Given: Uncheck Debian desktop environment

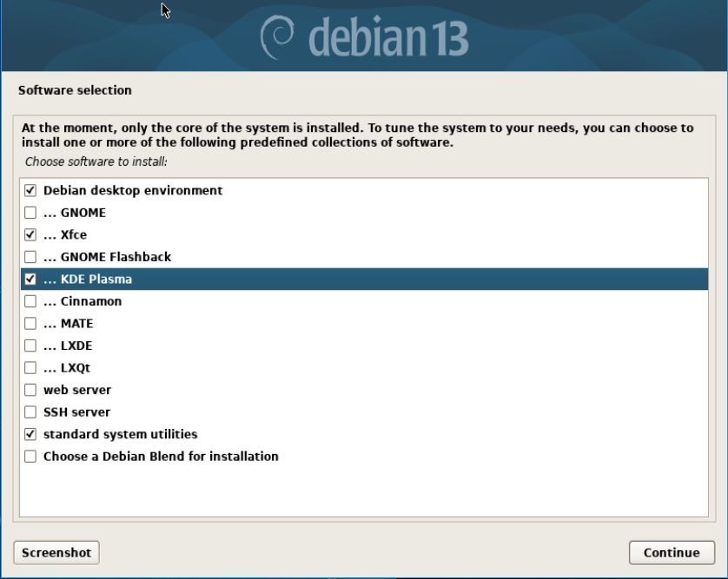Looking at the screenshot, I should pos(30,190).
